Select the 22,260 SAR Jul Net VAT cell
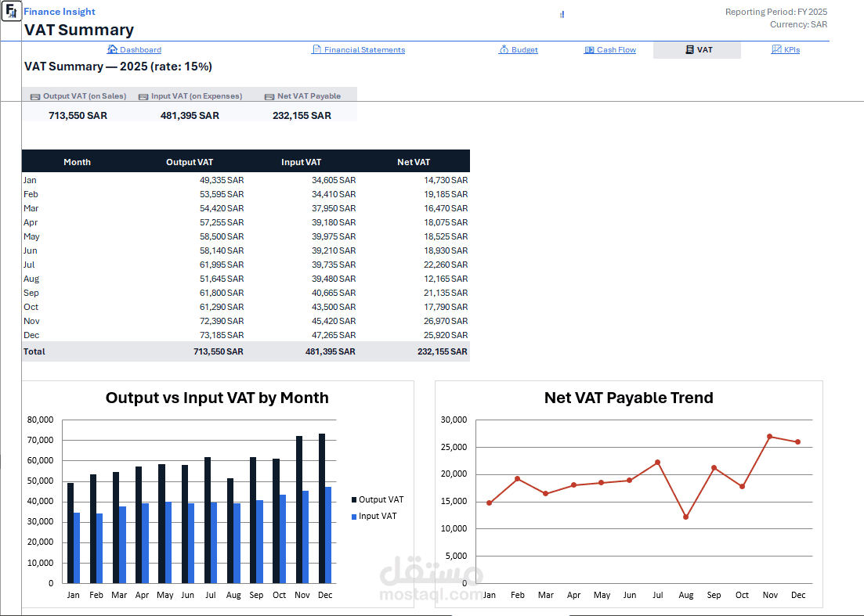The height and width of the screenshot is (616, 864). coord(446,265)
